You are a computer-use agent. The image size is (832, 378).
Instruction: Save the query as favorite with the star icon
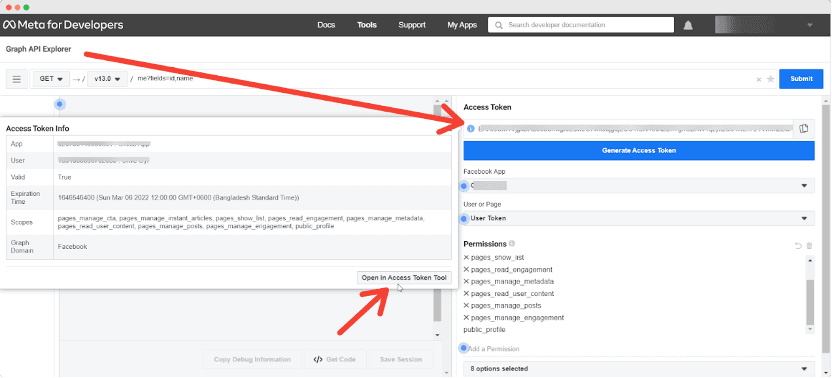tap(770, 79)
